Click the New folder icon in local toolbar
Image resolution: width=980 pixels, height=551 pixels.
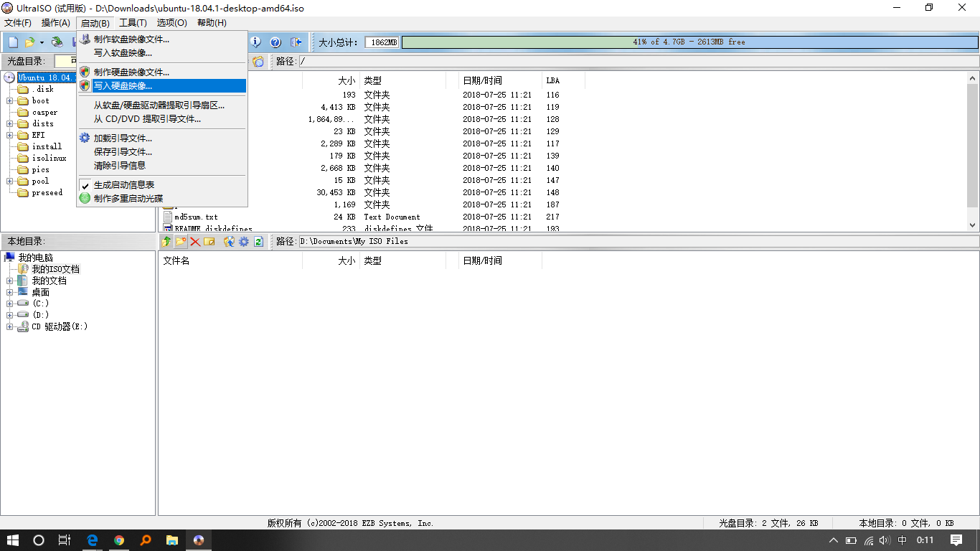point(181,242)
